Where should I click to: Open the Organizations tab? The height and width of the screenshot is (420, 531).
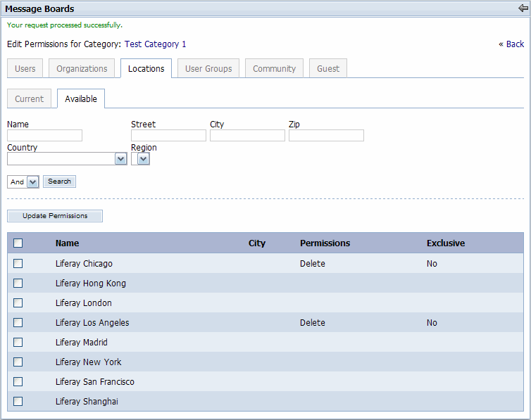point(82,69)
